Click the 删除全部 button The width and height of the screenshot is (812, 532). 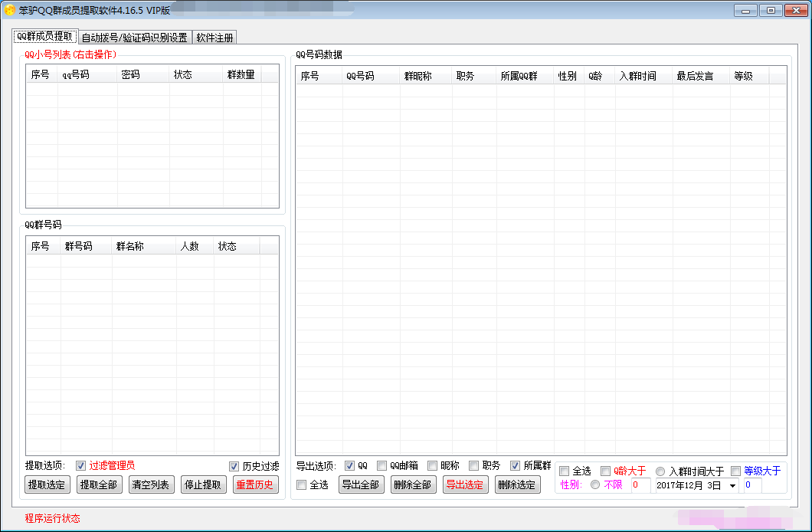pyautogui.click(x=413, y=485)
